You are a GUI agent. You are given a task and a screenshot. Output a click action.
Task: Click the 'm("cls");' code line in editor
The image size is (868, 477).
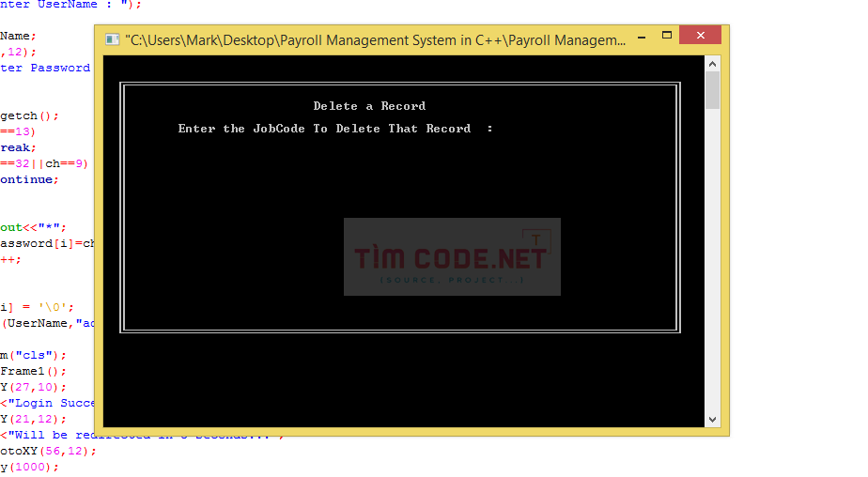tap(33, 355)
